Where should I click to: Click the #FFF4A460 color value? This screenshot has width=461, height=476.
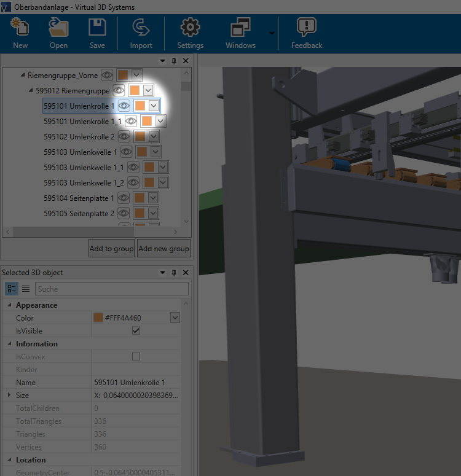click(123, 318)
